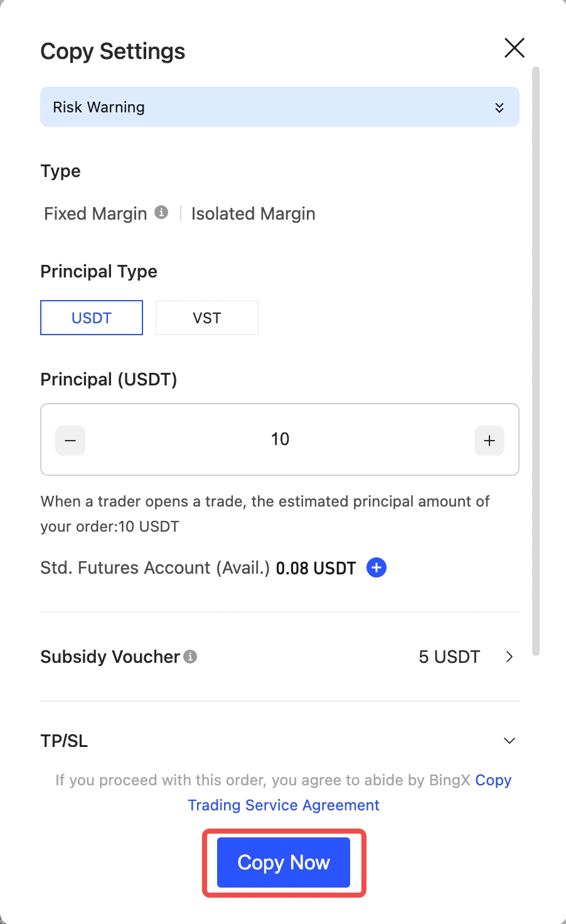Select USDT as principal type
Image resolution: width=566 pixels, height=924 pixels.
[x=92, y=318]
